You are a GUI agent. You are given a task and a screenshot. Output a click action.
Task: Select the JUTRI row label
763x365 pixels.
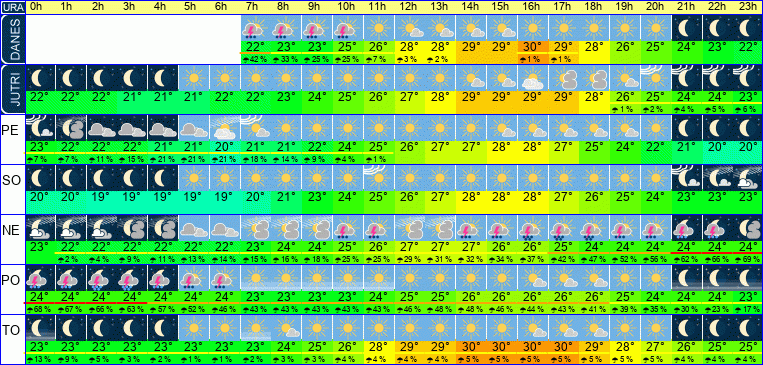[12, 89]
